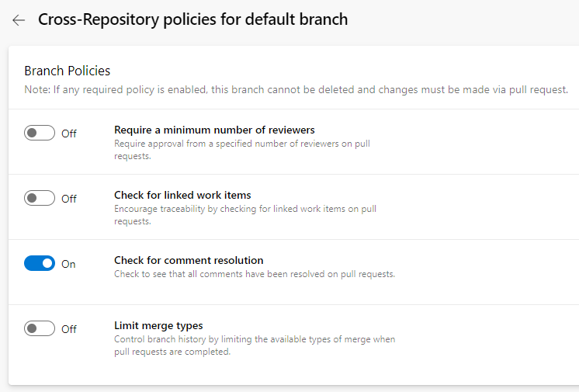Click the Off label beside minimum reviewers toggle
The width and height of the screenshot is (579, 392).
coord(69,134)
